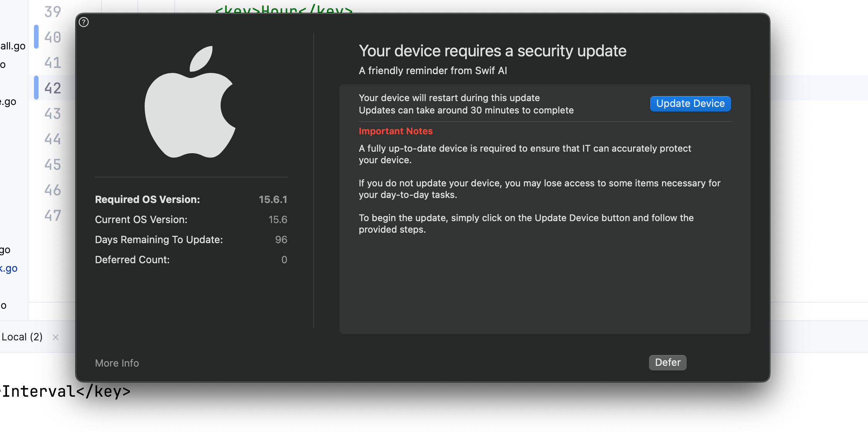
Task: Click the security update dialog title text
Action: click(492, 51)
